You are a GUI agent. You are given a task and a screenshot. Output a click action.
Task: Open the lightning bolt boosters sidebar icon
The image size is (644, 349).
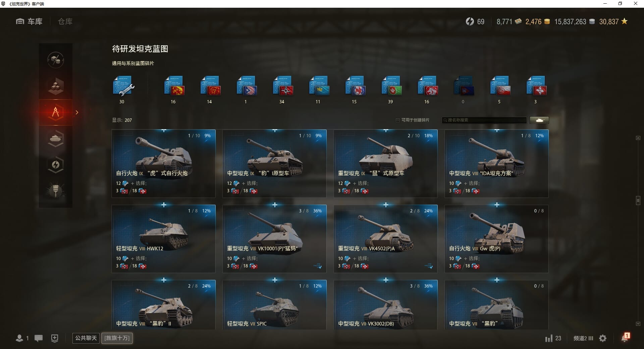pos(56,164)
